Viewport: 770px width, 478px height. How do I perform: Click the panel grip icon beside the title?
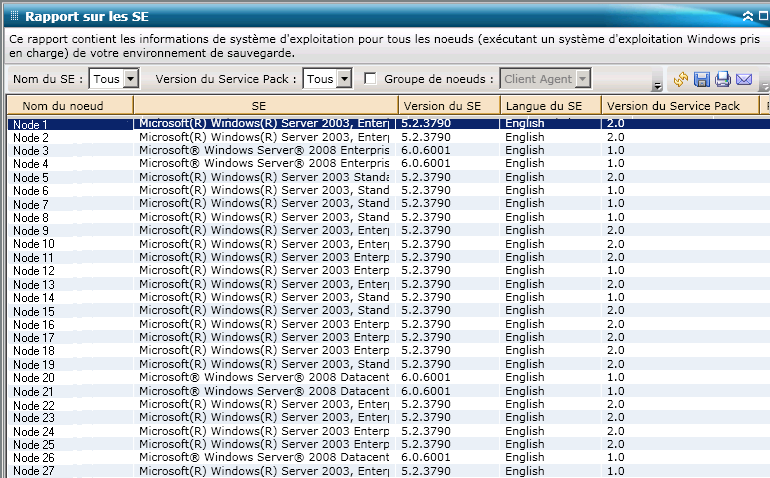click(15, 16)
